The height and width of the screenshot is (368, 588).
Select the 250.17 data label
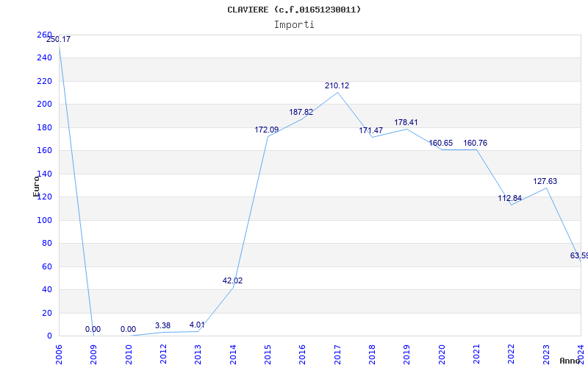point(58,39)
